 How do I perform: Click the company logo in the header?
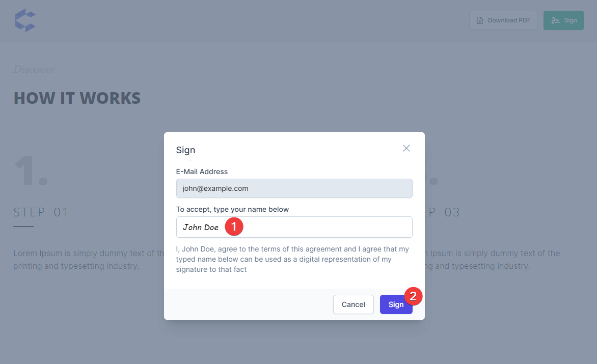tap(25, 20)
